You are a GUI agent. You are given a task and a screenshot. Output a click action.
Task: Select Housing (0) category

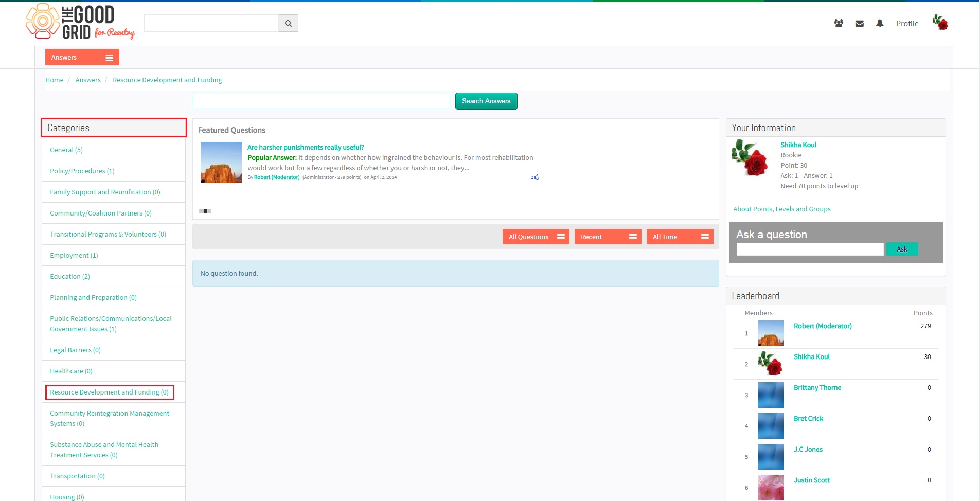tap(67, 497)
